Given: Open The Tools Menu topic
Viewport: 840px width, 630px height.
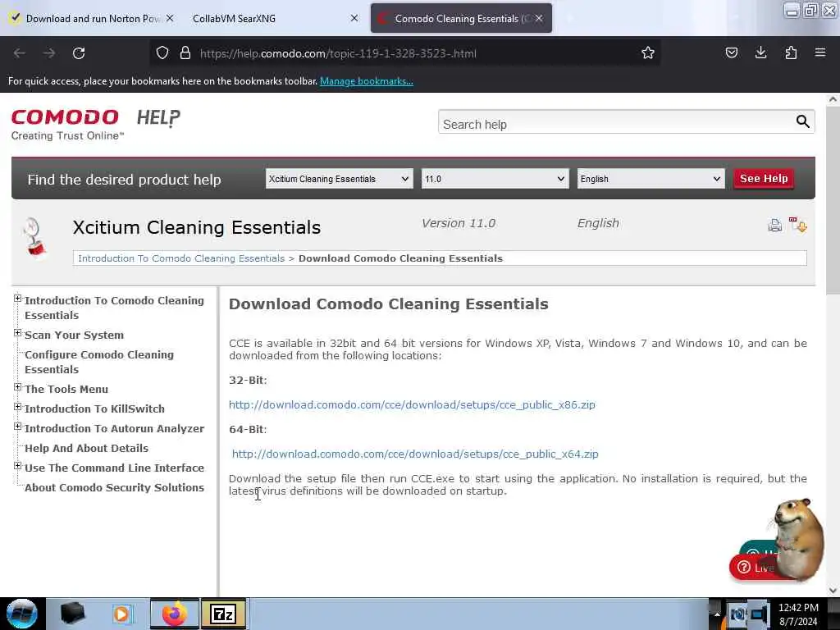Looking at the screenshot, I should [x=66, y=390].
